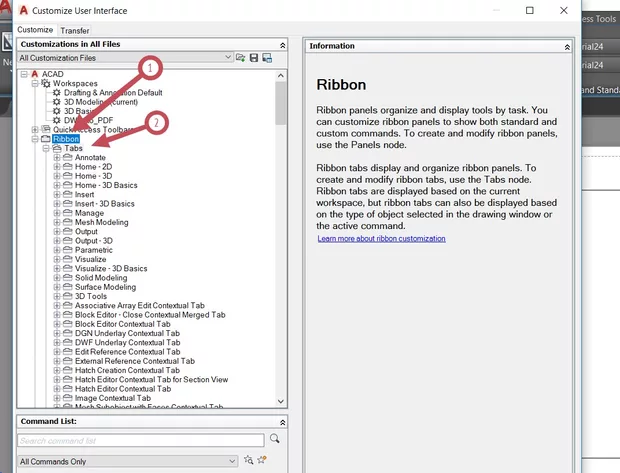
Task: Select the Ribbon node in the tree
Action: 66,139
